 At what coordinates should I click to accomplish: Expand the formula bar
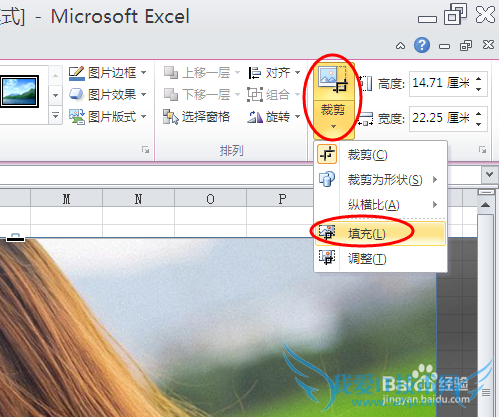point(489,174)
